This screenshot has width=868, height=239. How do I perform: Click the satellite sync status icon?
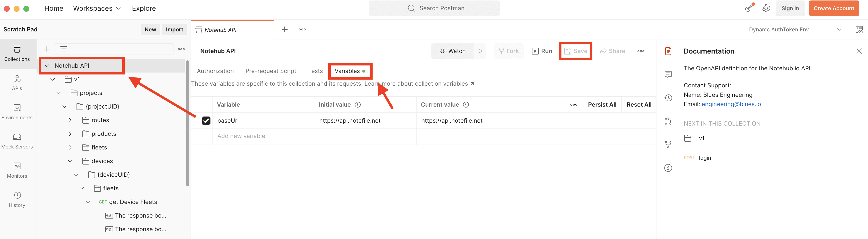point(749,9)
